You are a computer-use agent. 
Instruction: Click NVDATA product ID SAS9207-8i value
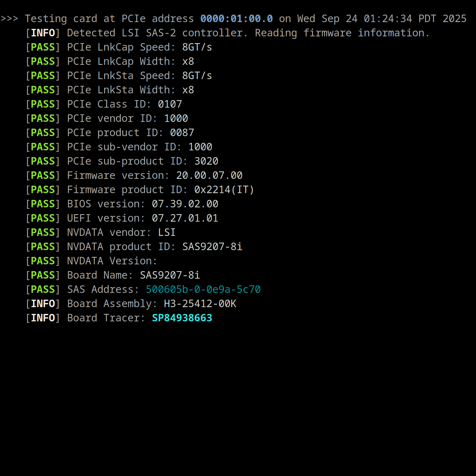click(212, 247)
